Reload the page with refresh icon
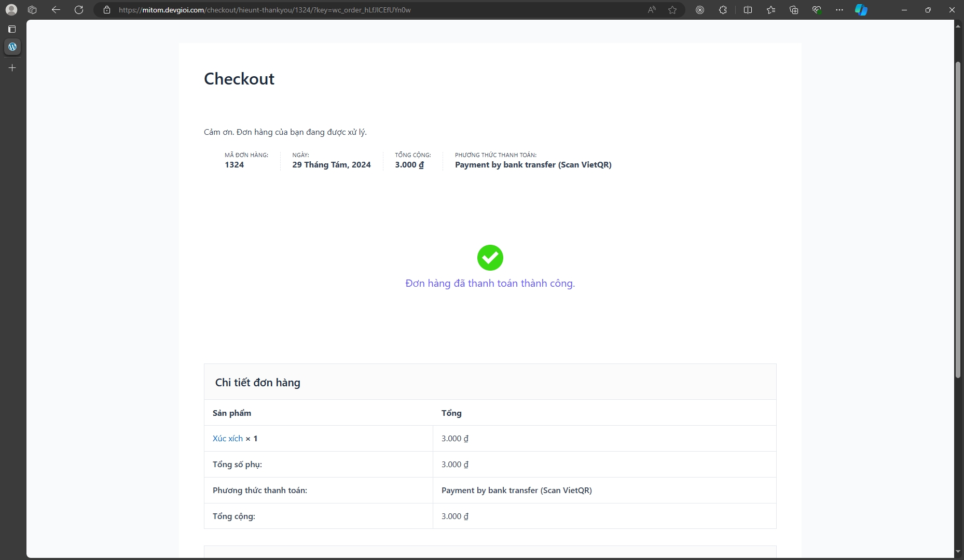The image size is (964, 560). [x=79, y=10]
